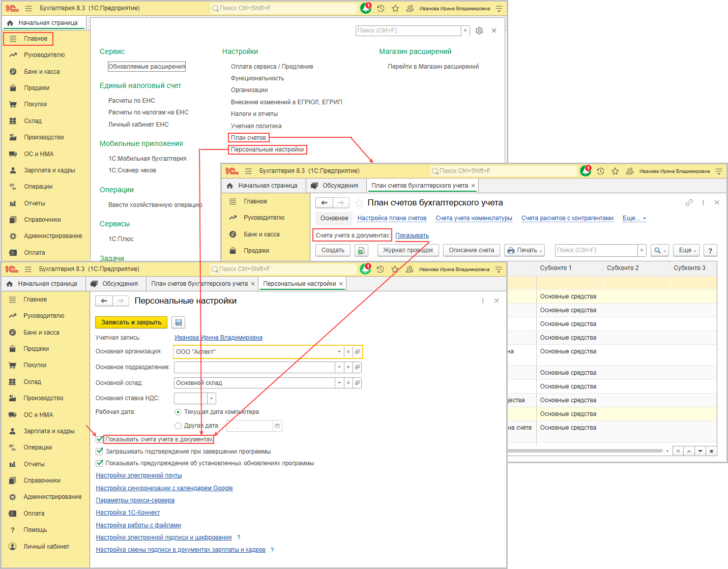Open Персональные настройки link in top window
728x569 pixels.
coord(267,149)
